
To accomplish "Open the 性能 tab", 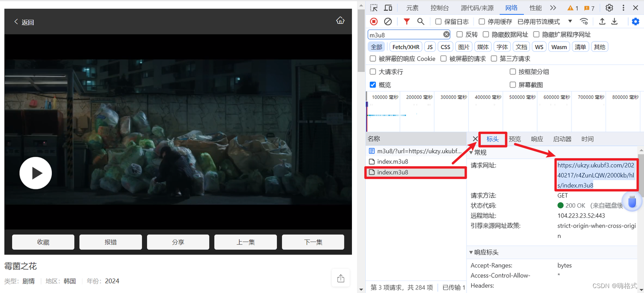I will coord(535,8).
